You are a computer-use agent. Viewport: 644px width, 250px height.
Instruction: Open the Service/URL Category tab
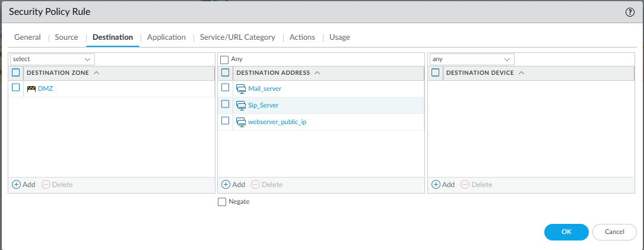(237, 37)
